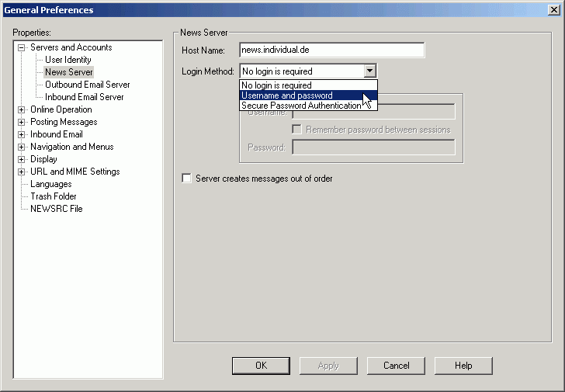Screen dimensions: 565x392
Task: Click the Apply button
Action: tap(328, 366)
